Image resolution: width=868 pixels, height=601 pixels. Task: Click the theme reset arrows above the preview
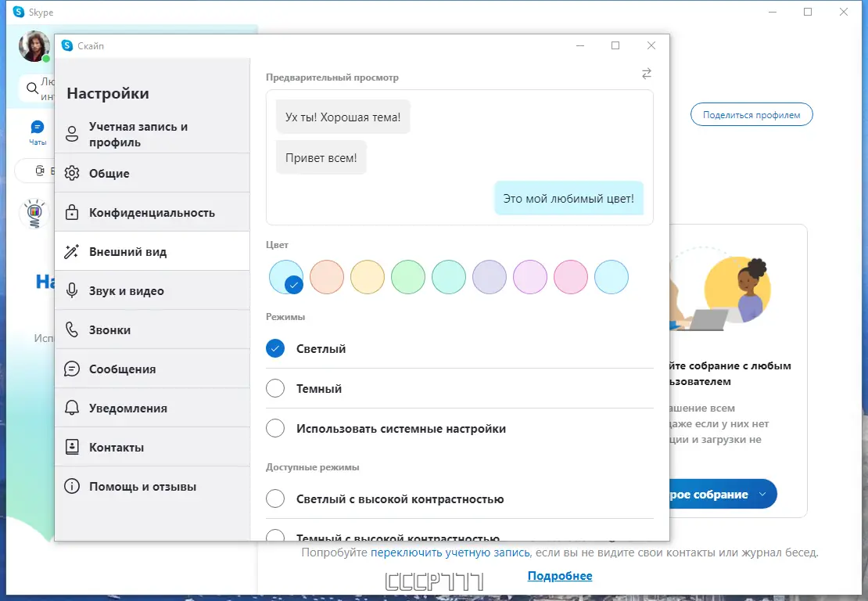coord(647,74)
